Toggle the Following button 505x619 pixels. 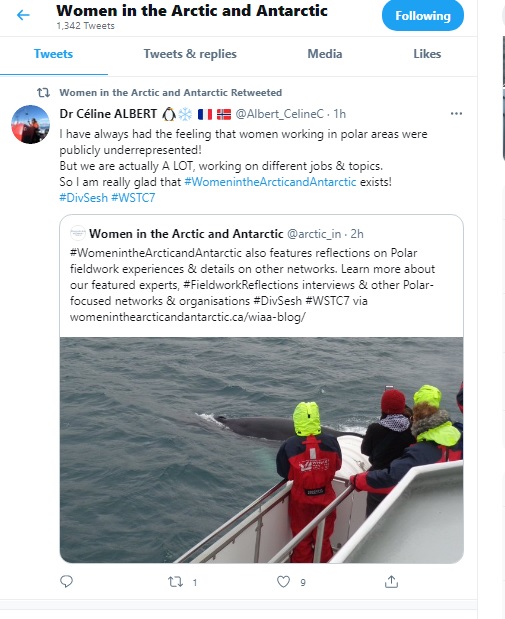point(423,15)
